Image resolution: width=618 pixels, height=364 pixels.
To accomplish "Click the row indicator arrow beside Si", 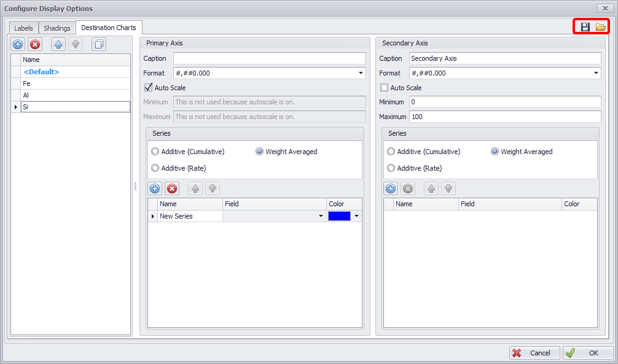I will pyautogui.click(x=16, y=107).
